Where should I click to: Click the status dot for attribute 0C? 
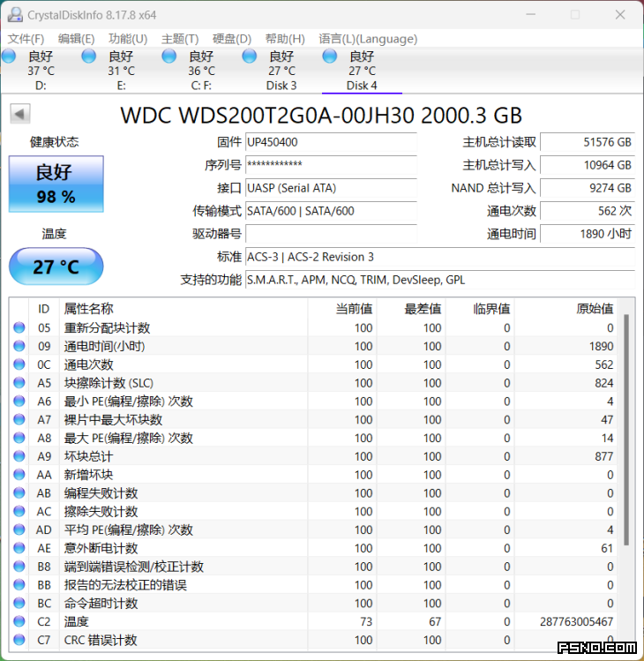[19, 364]
